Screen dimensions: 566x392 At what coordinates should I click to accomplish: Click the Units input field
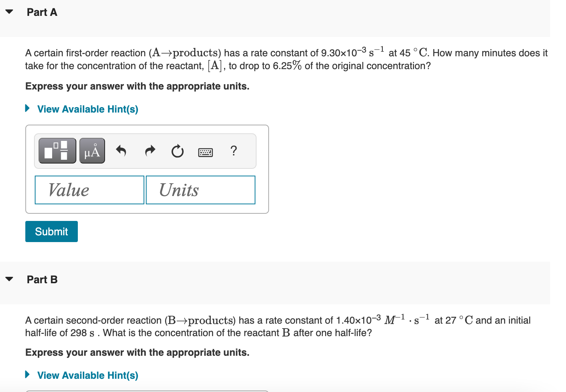[x=200, y=190]
